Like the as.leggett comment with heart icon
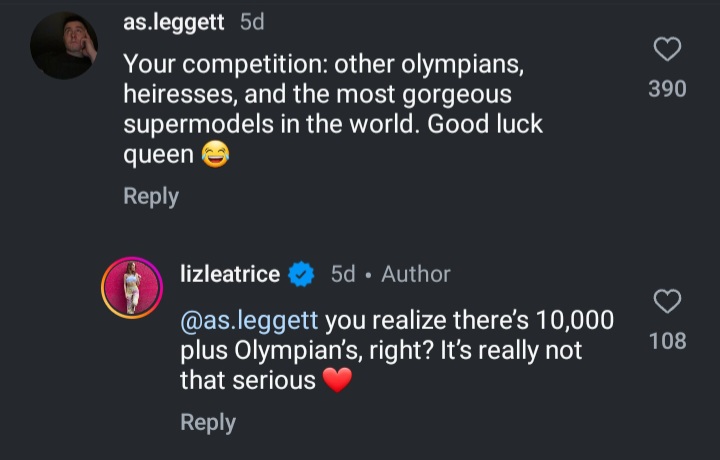 coord(667,49)
